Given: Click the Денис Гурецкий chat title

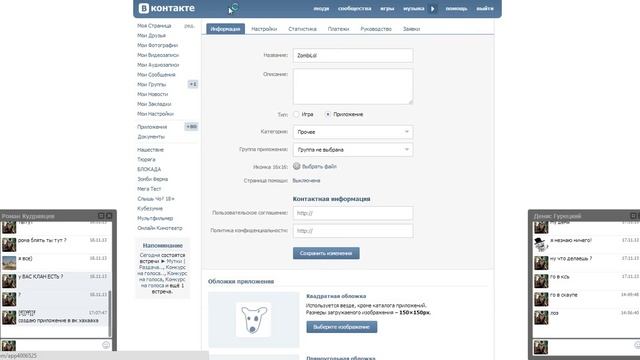Looking at the screenshot, I should point(557,216).
